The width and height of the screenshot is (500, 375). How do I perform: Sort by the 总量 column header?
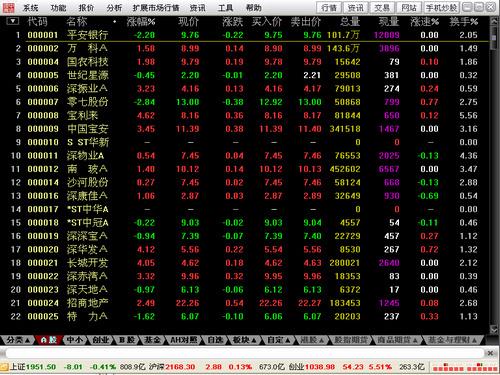pyautogui.click(x=350, y=22)
